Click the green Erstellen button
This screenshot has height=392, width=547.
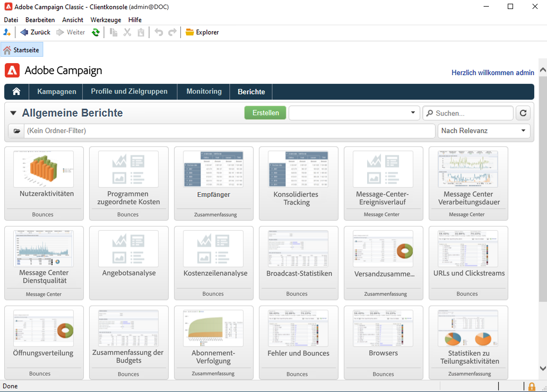pyautogui.click(x=265, y=113)
